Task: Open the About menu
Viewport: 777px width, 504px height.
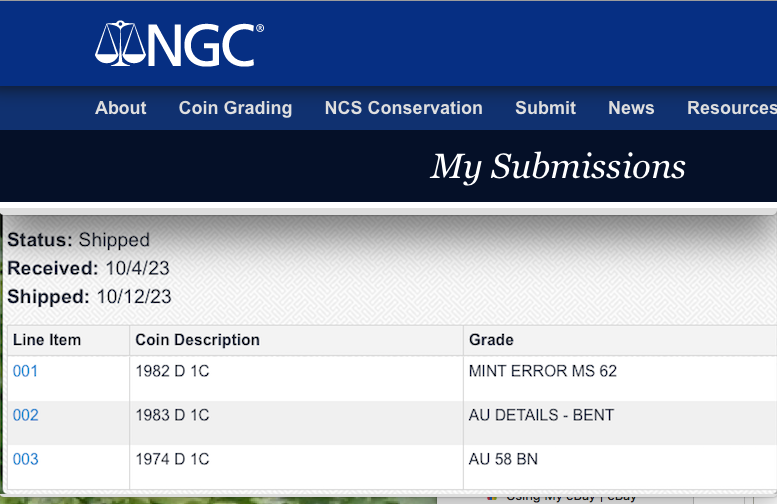Action: click(x=121, y=108)
